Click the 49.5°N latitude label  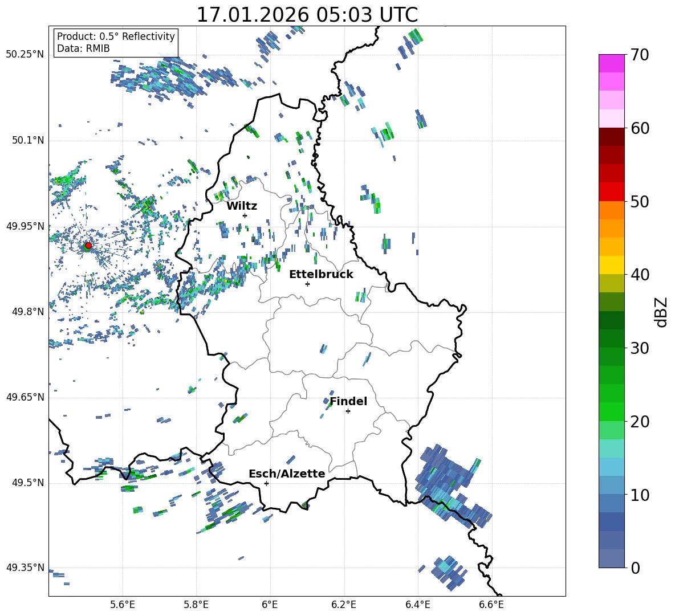[x=28, y=483]
